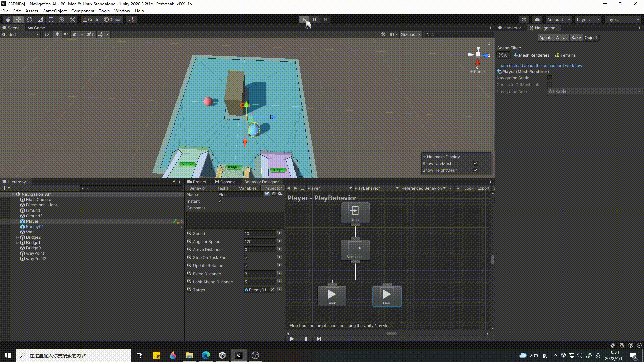The height and width of the screenshot is (362, 644).
Task: Toggle Show HeightMesh checkbox
Action: point(476,170)
